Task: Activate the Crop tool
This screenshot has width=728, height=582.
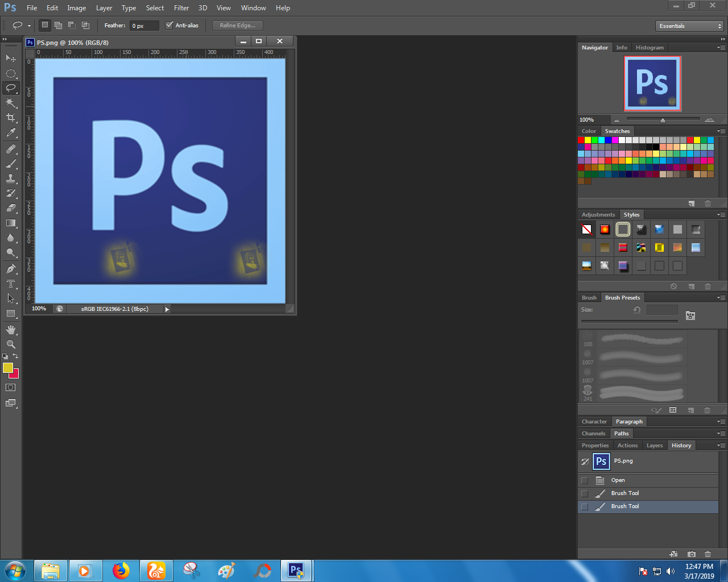Action: click(11, 118)
